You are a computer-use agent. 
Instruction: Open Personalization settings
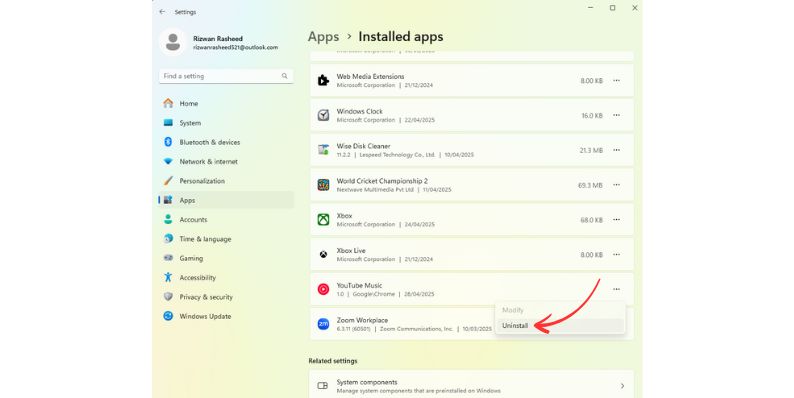pyautogui.click(x=226, y=181)
